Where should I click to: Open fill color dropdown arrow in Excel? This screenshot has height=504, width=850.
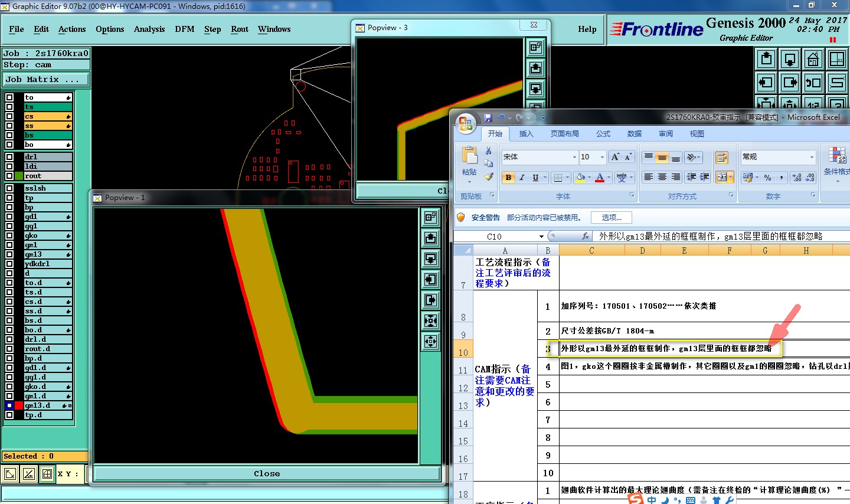pyautogui.click(x=589, y=177)
